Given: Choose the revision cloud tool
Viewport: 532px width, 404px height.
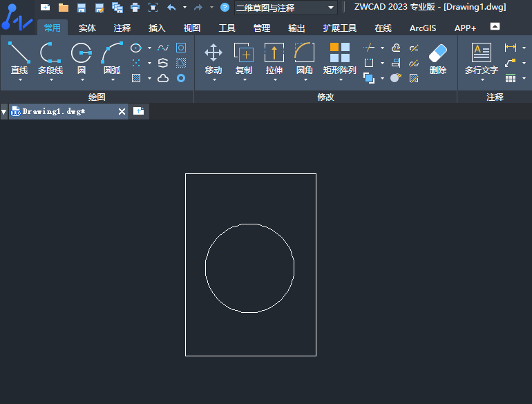Looking at the screenshot, I should [163, 78].
